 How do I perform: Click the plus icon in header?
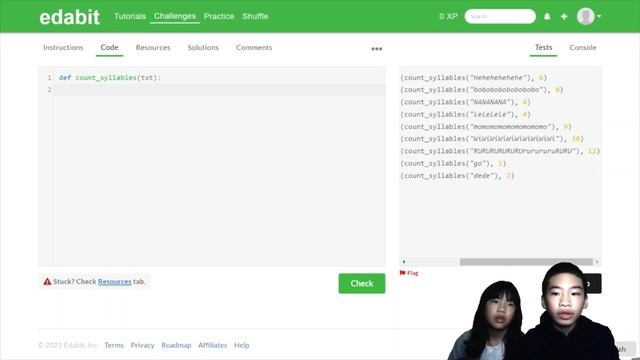564,16
